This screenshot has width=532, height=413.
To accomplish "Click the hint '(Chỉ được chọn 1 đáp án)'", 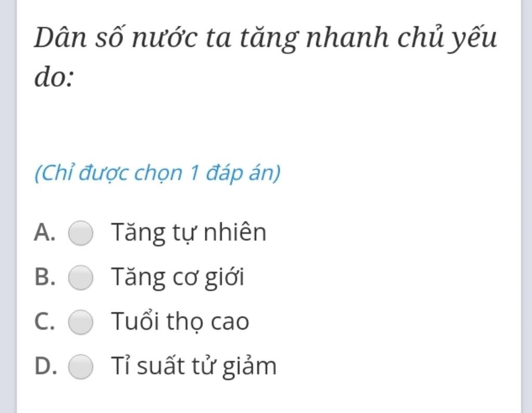I will (157, 173).
